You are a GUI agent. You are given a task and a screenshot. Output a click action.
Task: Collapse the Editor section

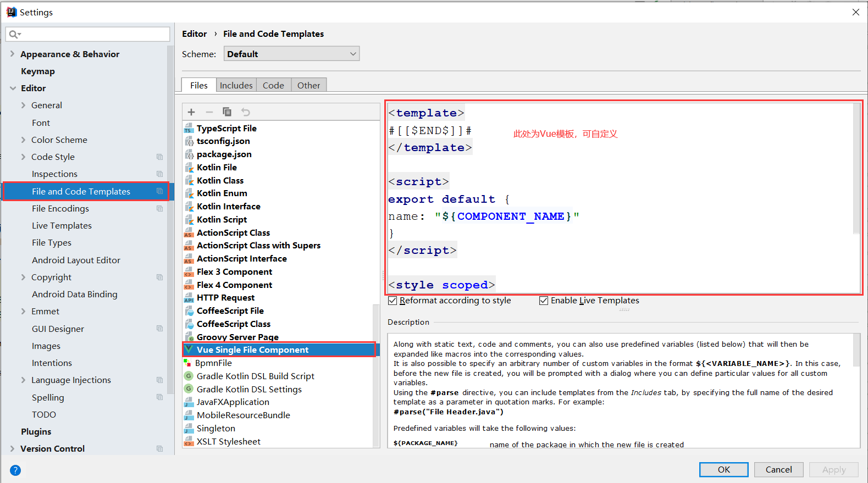tap(13, 88)
